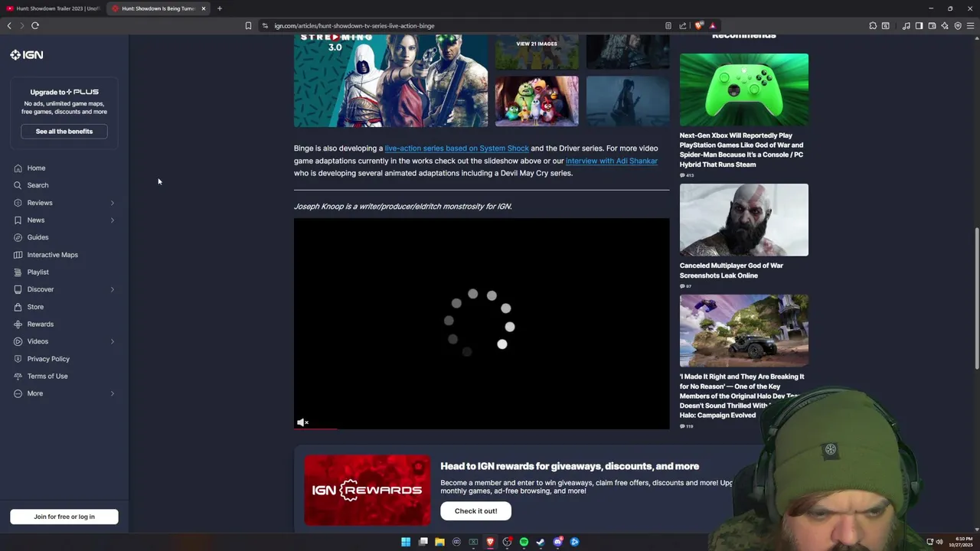980x551 pixels.
Task: Open Playlist in the sidebar
Action: (x=38, y=272)
